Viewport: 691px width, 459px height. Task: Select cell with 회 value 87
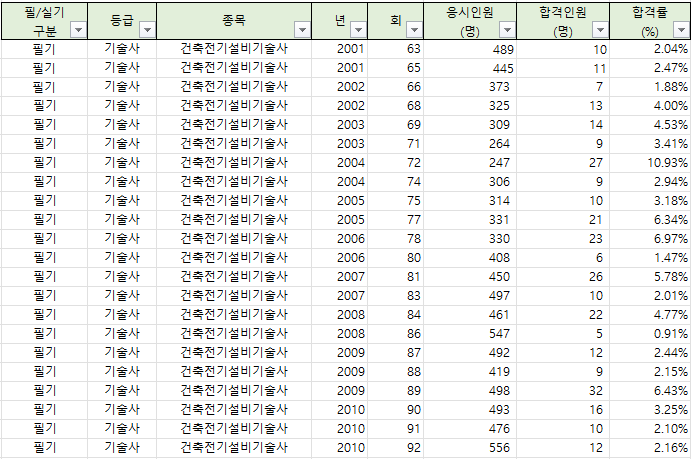[396, 353]
